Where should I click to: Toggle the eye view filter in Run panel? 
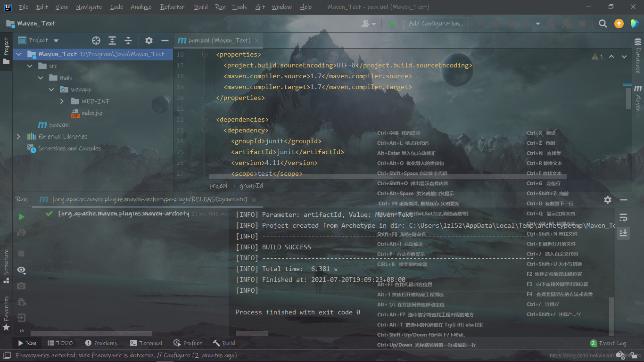(21, 270)
